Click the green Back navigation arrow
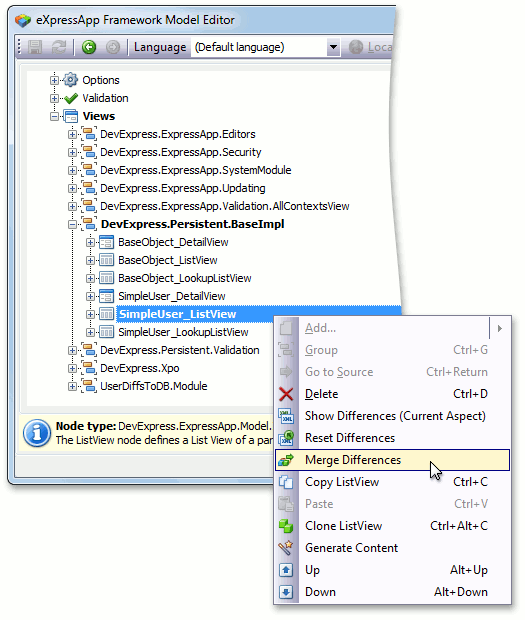The image size is (525, 620). coord(89,47)
